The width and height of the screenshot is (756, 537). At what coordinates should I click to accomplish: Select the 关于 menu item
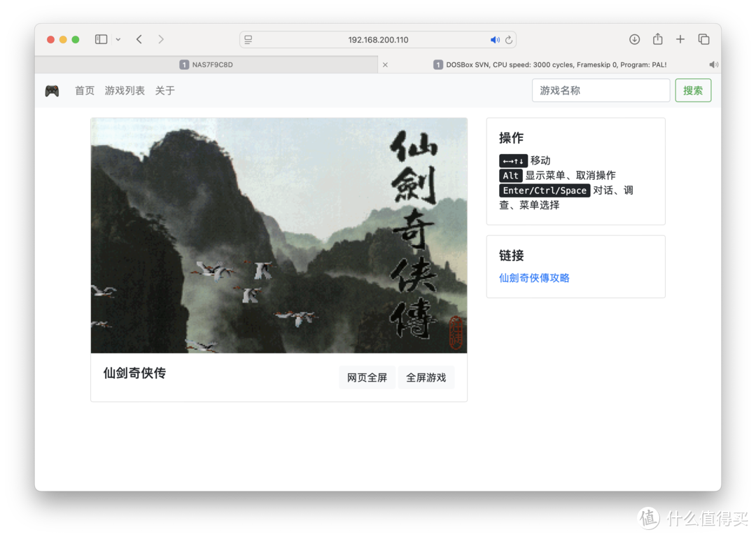(164, 90)
